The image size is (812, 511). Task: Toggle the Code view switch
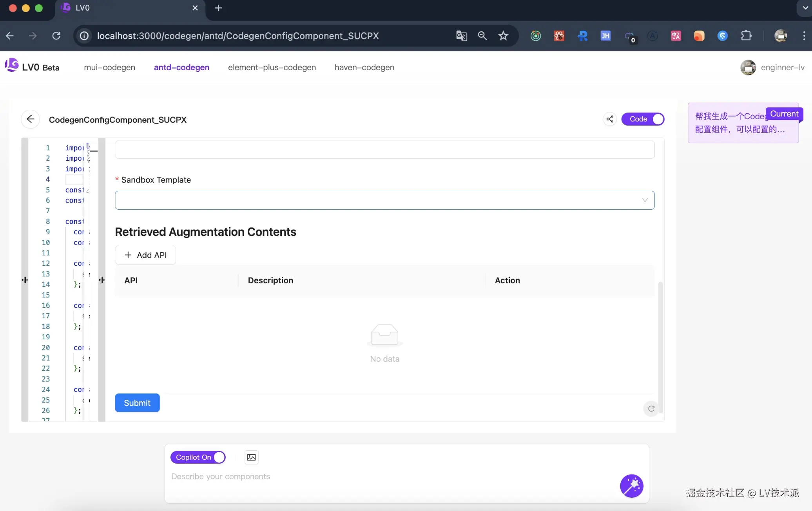pyautogui.click(x=643, y=119)
